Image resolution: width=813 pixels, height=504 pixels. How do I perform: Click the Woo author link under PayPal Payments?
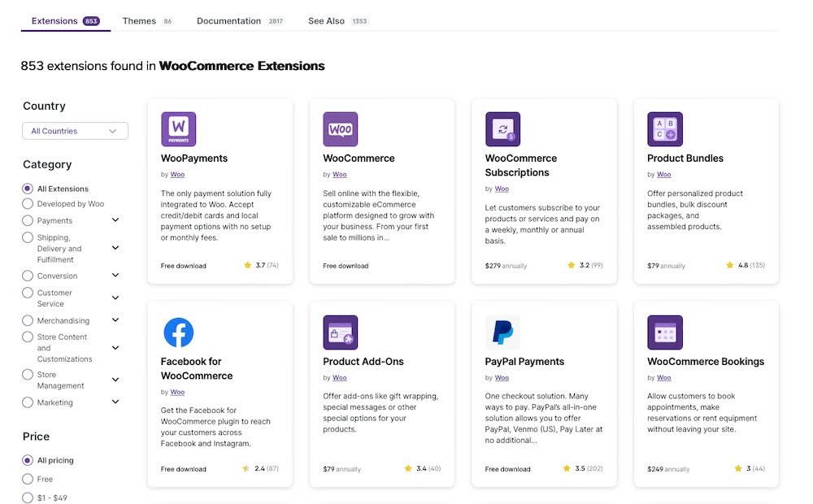(502, 377)
